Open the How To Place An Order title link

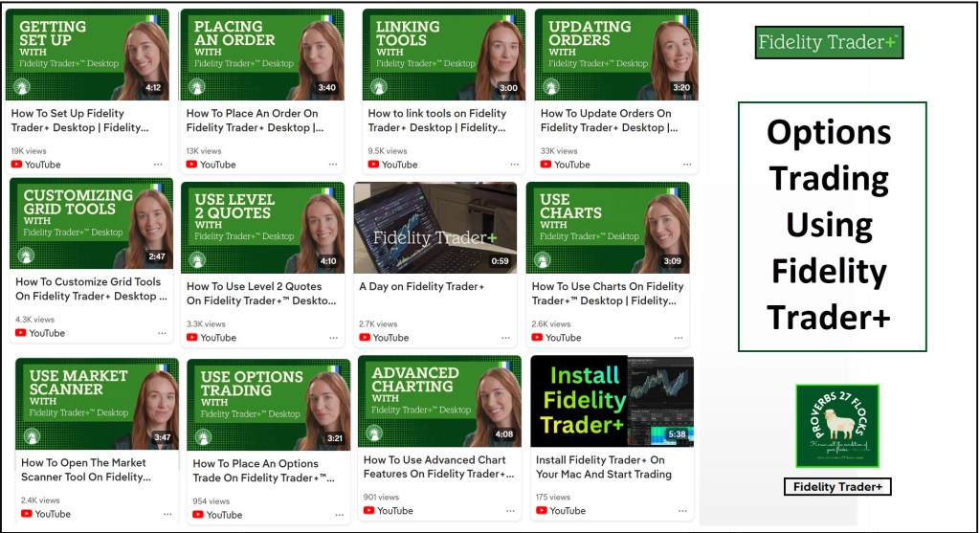254,120
